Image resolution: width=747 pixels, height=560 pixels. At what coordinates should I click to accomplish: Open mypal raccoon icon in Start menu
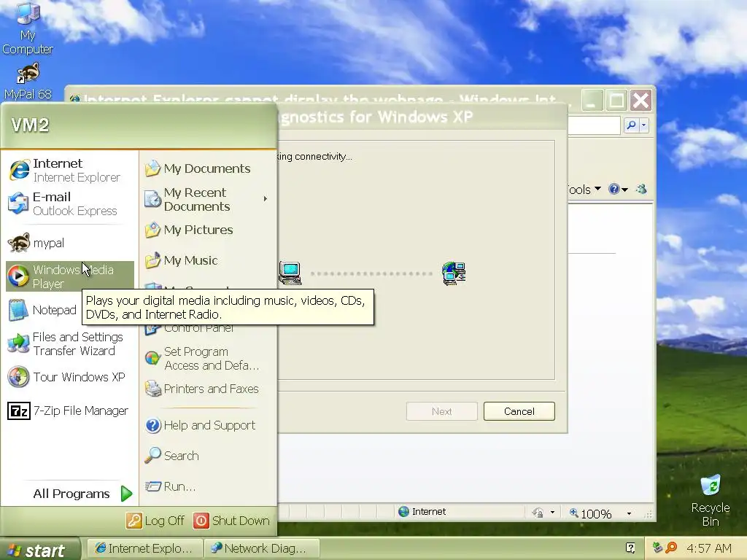[69, 243]
